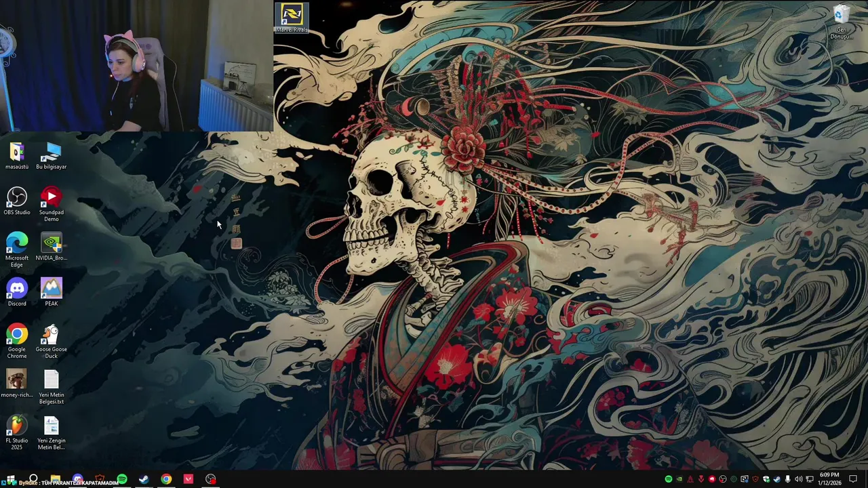
Task: Select the Soundpad Demo desktop shortcut
Action: tap(52, 205)
